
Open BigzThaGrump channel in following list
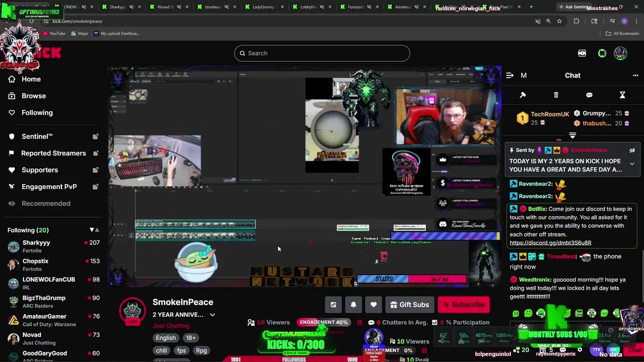53,302
